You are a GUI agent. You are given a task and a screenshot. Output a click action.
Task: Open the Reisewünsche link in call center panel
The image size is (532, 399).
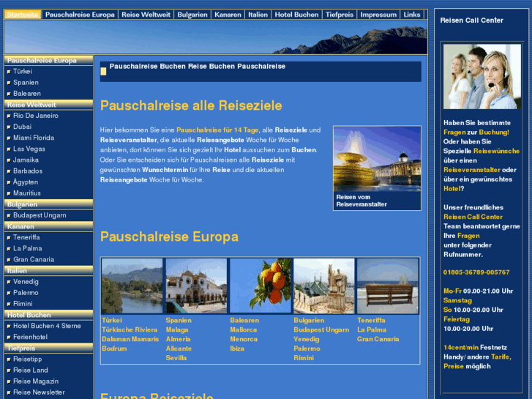496,151
